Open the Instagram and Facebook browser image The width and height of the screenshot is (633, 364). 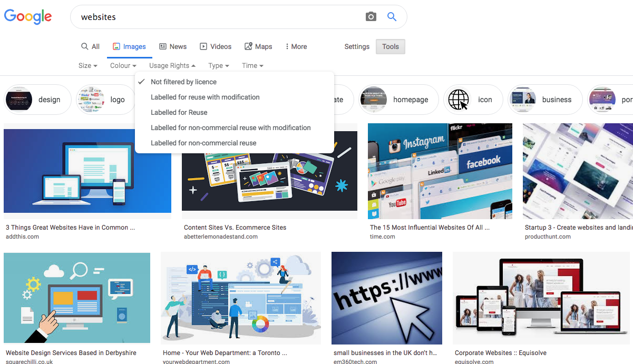click(440, 171)
